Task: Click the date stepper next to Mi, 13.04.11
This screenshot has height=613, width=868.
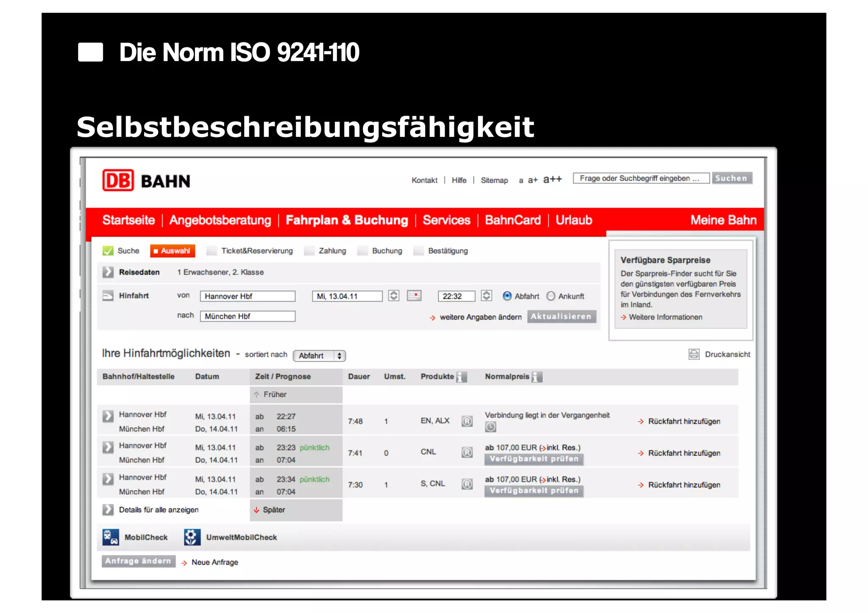Action: (394, 295)
